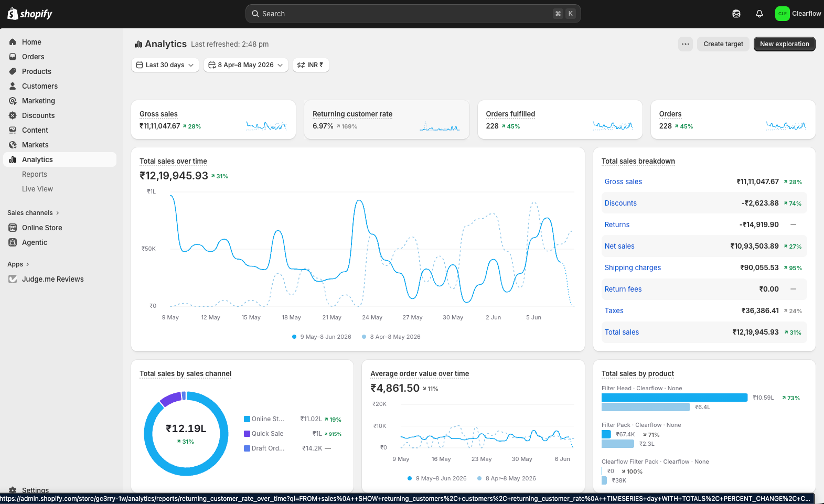Click the sales channel donut chart
824x504 pixels.
point(186,434)
